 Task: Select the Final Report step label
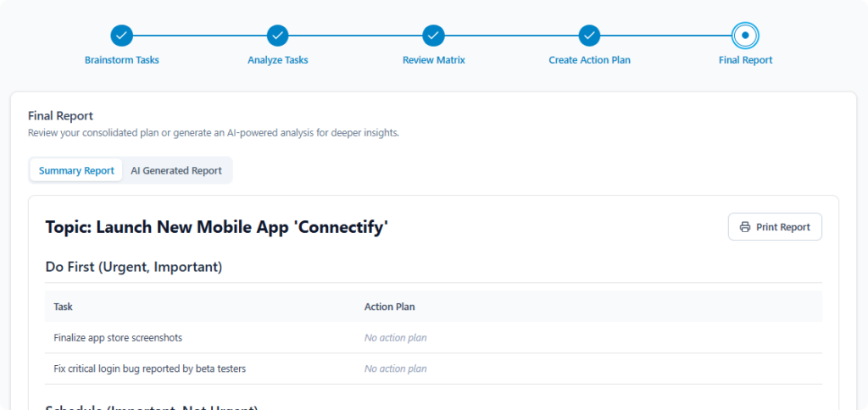pos(745,60)
